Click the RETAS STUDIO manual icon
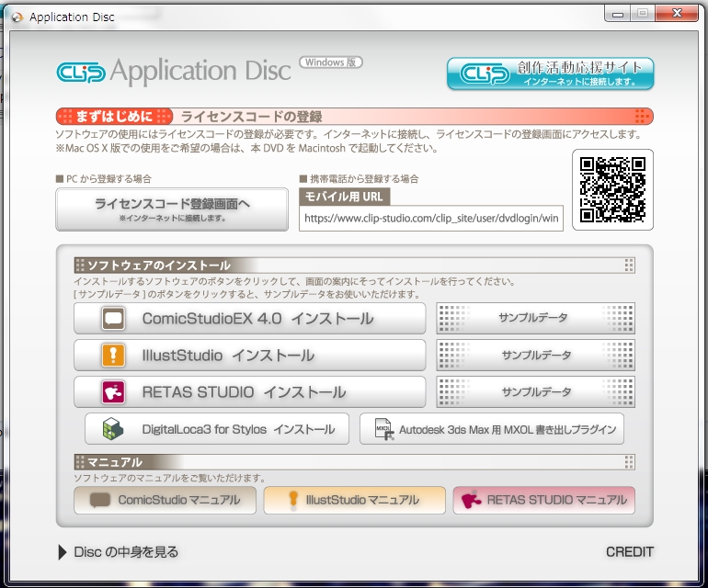Viewport: 708px width, 588px height. (x=473, y=501)
